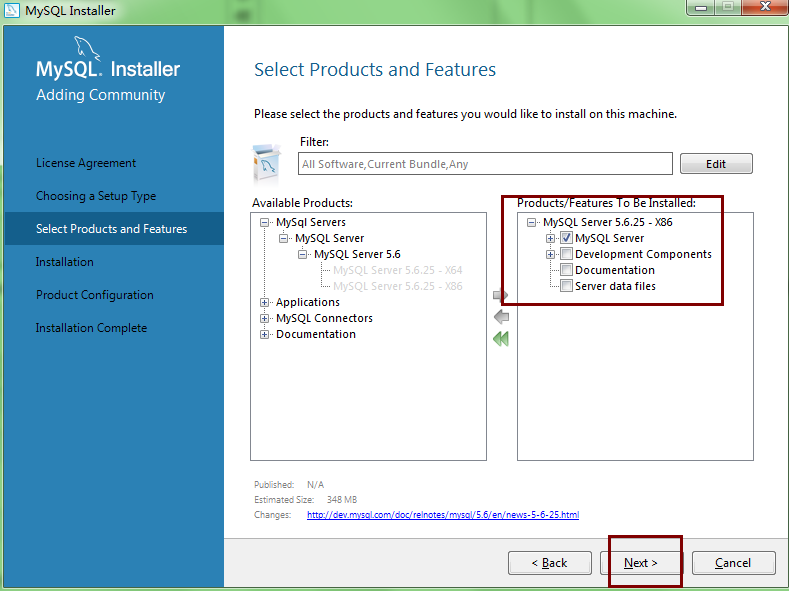789x591 pixels.
Task: Uncheck the MySQL Server feature checkbox
Action: click(567, 238)
